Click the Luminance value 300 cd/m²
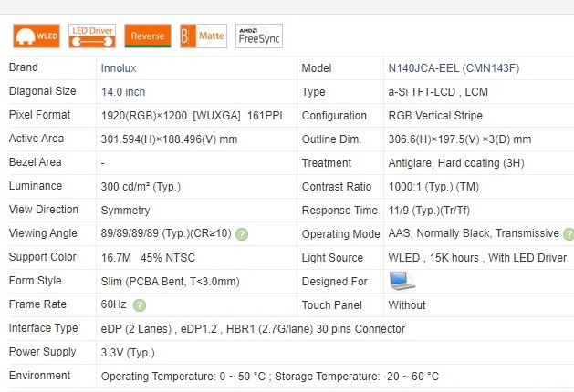 click(x=141, y=187)
